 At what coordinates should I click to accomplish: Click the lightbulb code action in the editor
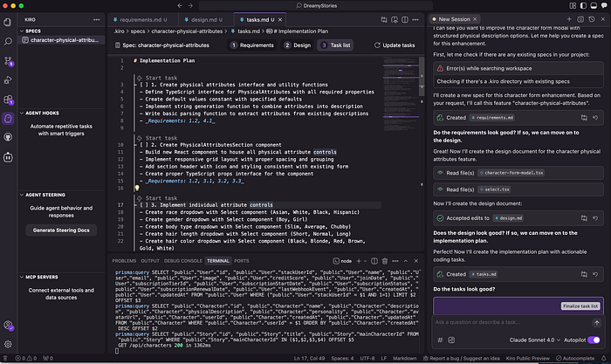pos(137,189)
